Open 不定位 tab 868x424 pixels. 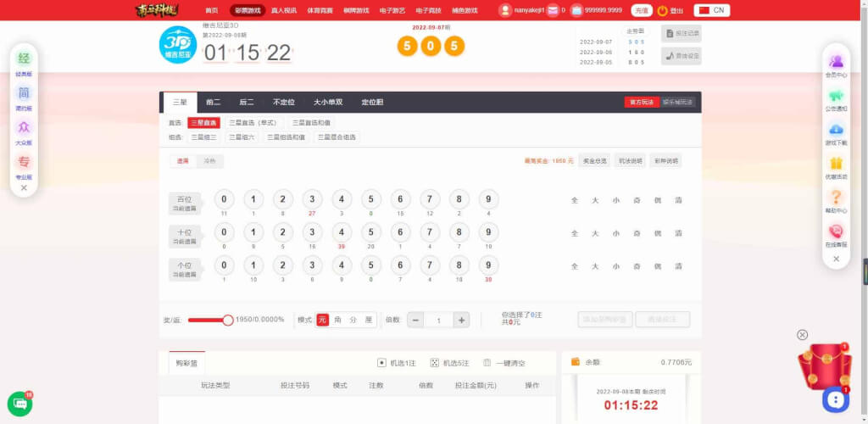[x=283, y=103]
